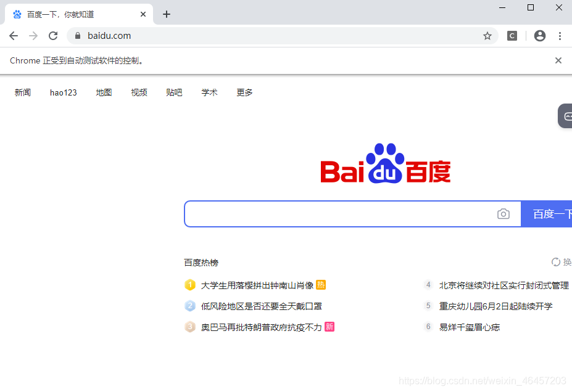Click the padlock icon in the address bar
The image size is (572, 392).
click(x=77, y=36)
